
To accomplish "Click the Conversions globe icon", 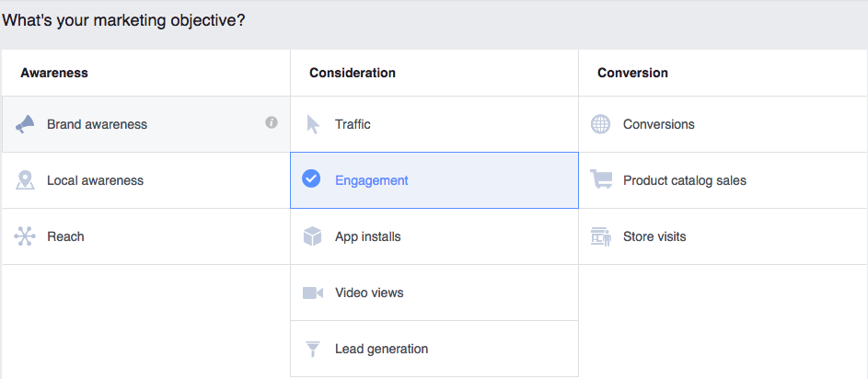I will click(601, 124).
